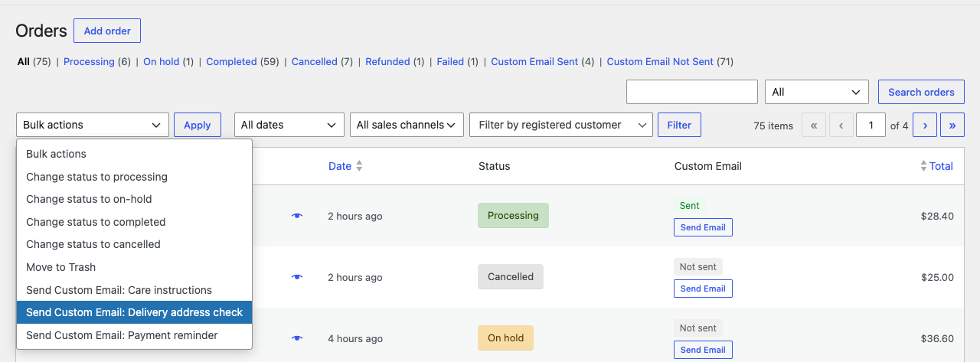
Task: Click the Status column header
Action: [495, 166]
